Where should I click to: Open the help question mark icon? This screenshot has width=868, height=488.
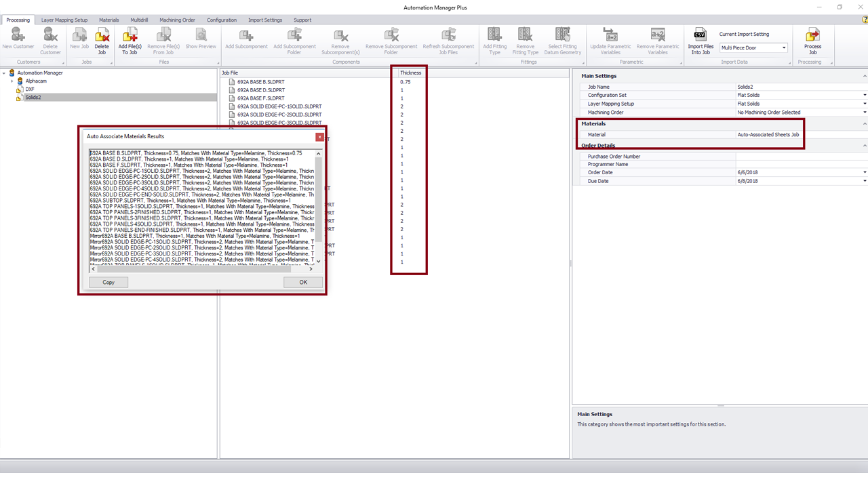pos(864,20)
